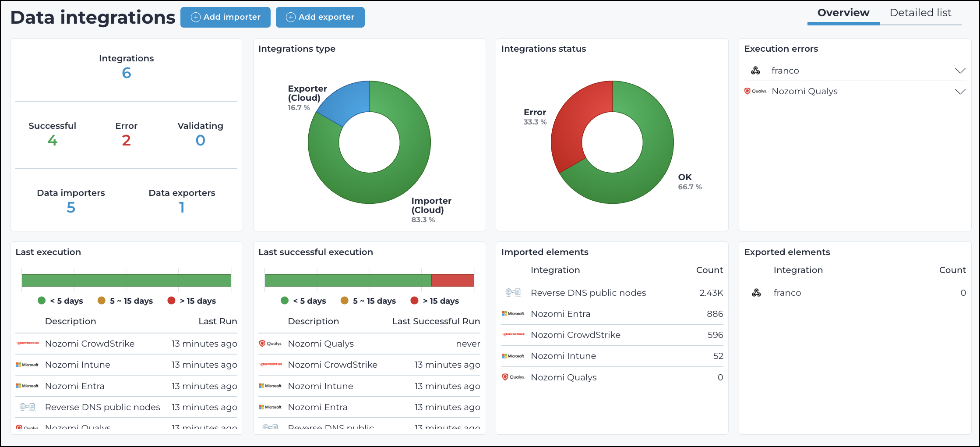Viewport: 980px width, 447px height.
Task: Click CrowdStrike logo in Imported elements
Action: pyautogui.click(x=513, y=335)
